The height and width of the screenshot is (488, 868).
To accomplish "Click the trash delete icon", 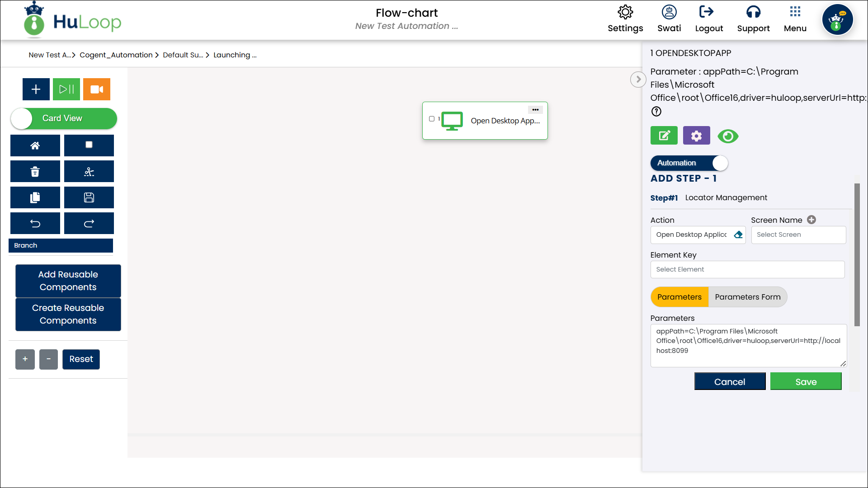I will [x=35, y=171].
